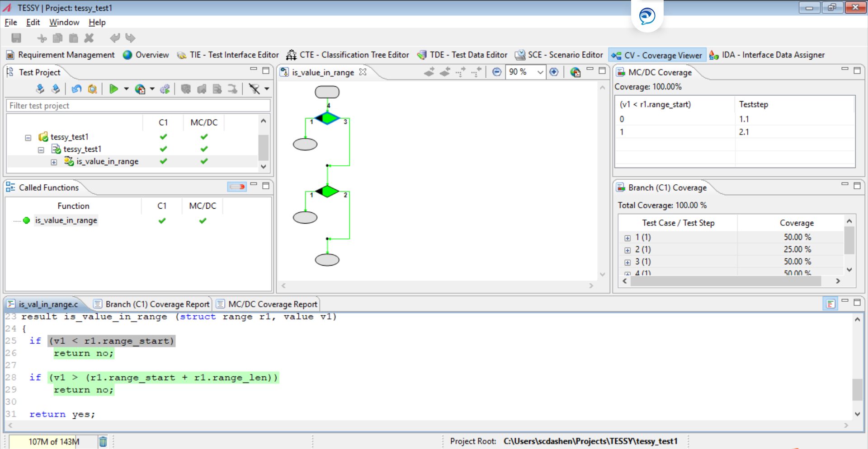Open the File menu
The width and height of the screenshot is (868, 449).
[11, 22]
